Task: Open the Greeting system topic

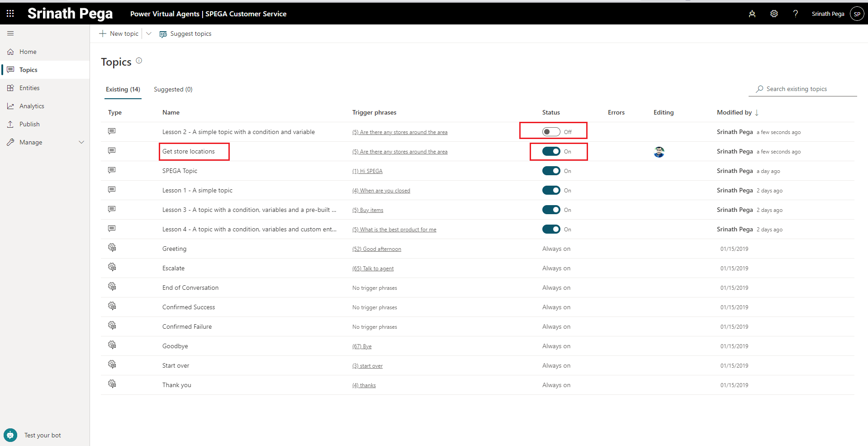Action: point(174,249)
